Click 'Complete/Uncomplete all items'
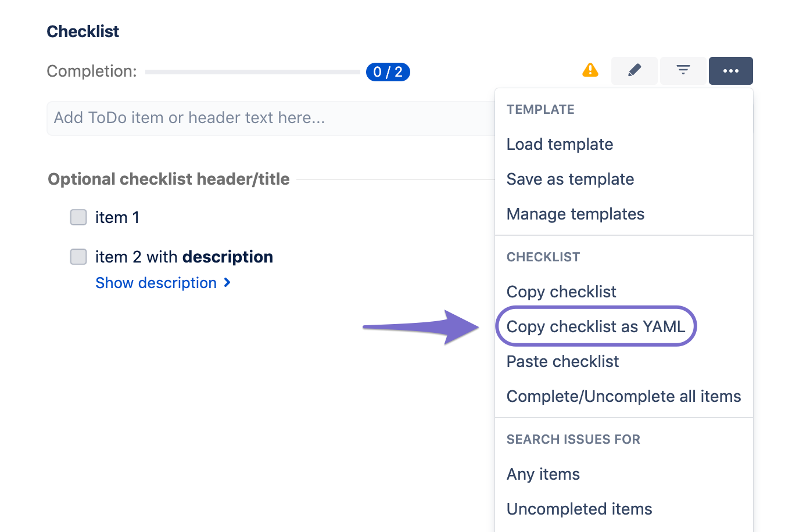Image resolution: width=810 pixels, height=532 pixels. coord(623,396)
